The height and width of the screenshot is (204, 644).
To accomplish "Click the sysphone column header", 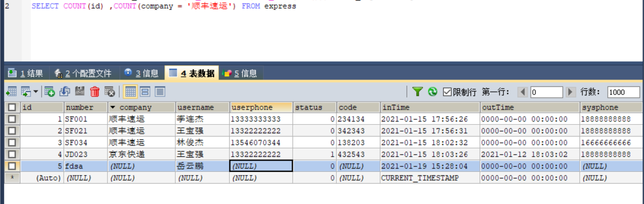I will 612,107.
